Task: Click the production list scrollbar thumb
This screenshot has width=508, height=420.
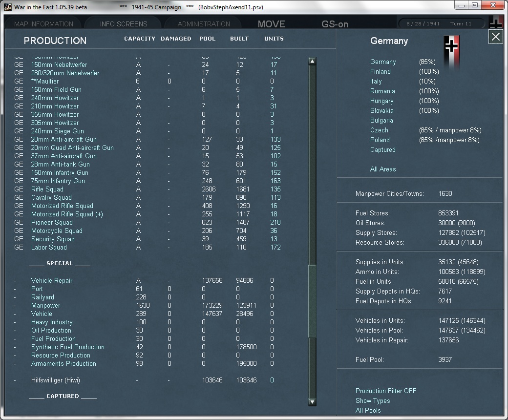Action: point(312,300)
